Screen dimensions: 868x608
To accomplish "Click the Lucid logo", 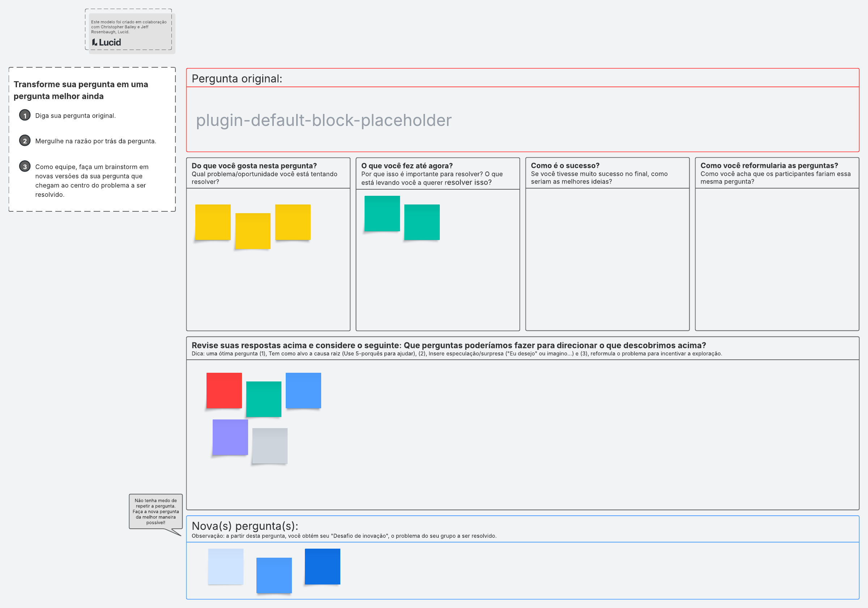I will pyautogui.click(x=106, y=42).
